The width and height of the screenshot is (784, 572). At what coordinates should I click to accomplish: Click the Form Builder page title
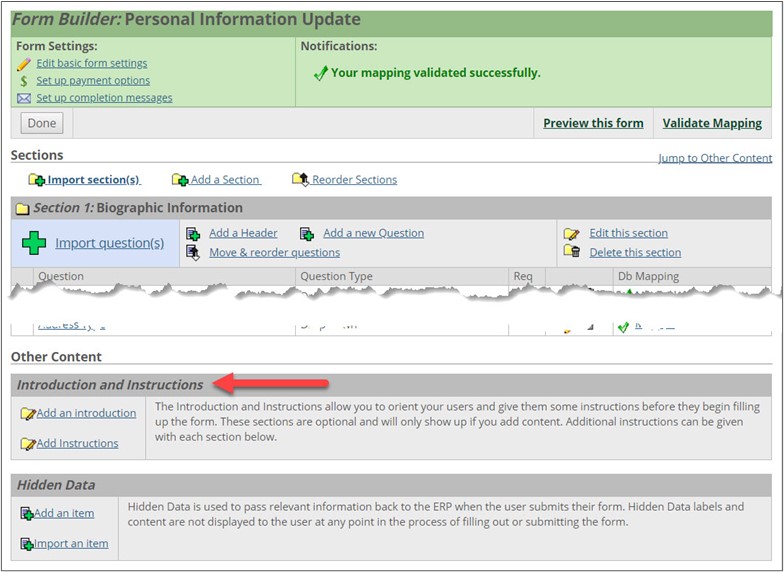(186, 20)
